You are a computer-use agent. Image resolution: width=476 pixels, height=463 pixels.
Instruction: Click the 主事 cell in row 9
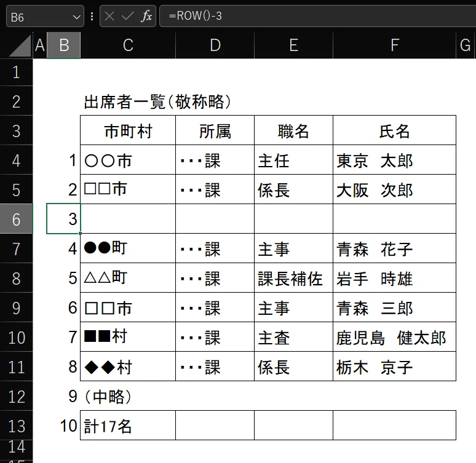pos(293,307)
